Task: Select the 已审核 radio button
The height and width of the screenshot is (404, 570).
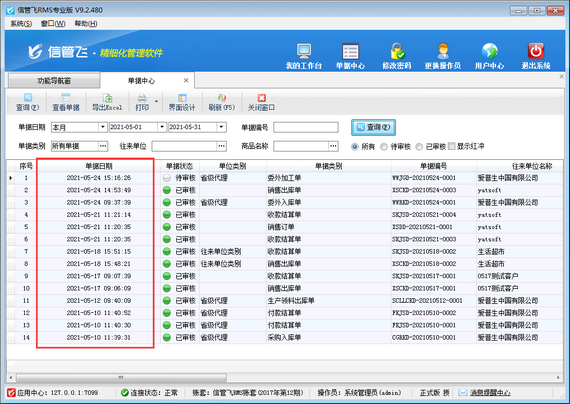Action: 419,147
